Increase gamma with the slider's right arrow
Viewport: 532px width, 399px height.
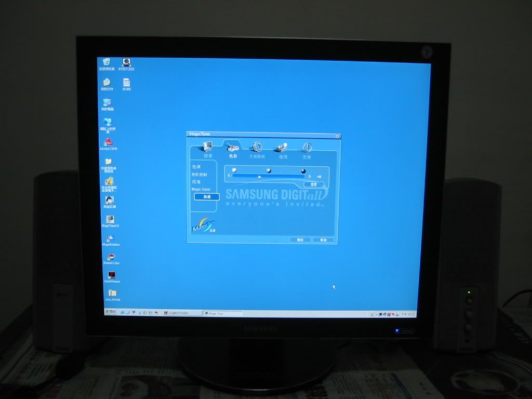click(x=310, y=177)
